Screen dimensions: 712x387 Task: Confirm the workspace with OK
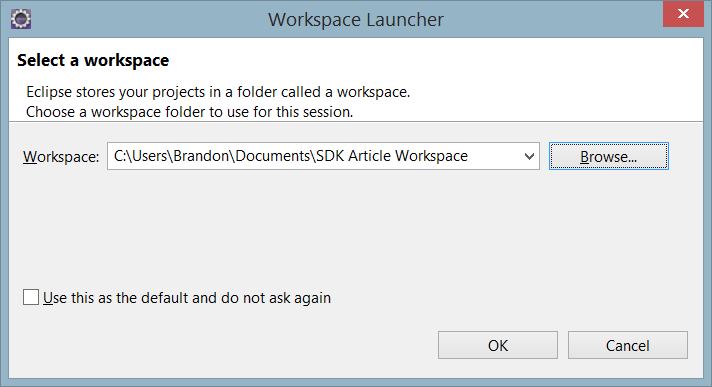(x=498, y=345)
